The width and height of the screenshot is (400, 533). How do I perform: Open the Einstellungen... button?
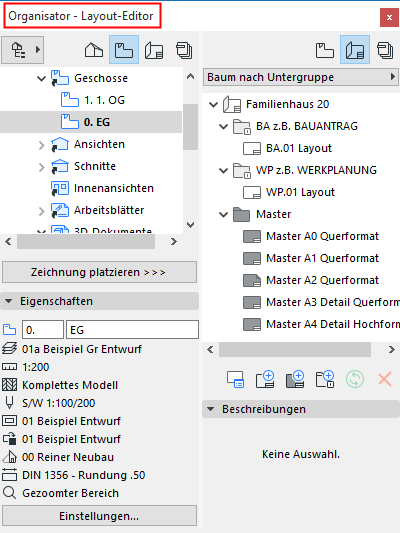coord(100,516)
